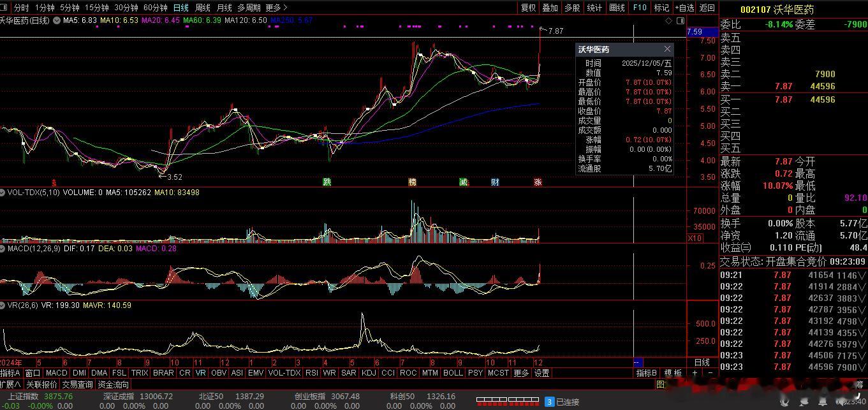Image resolution: width=868 pixels, height=410 pixels.
Task: Select the DMI indicator tab
Action: pos(79,373)
